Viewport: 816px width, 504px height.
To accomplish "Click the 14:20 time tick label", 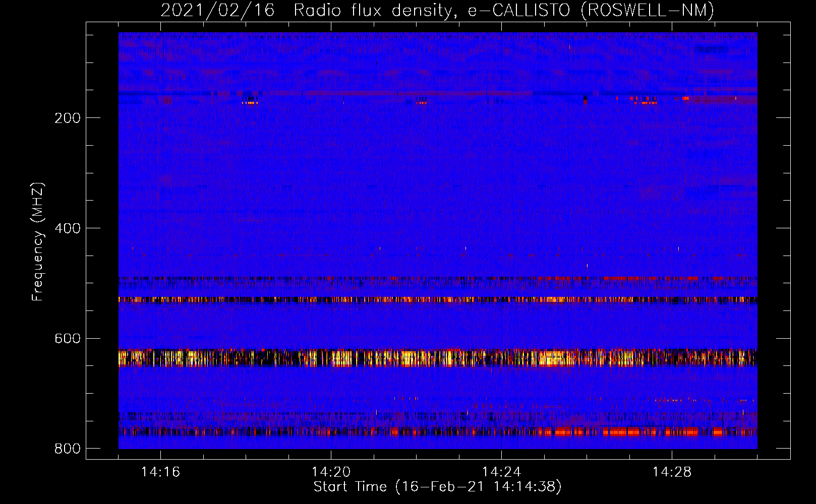I will coord(331,472).
